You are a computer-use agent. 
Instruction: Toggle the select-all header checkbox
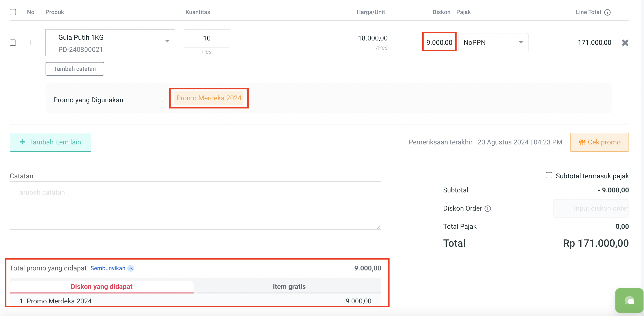(13, 12)
